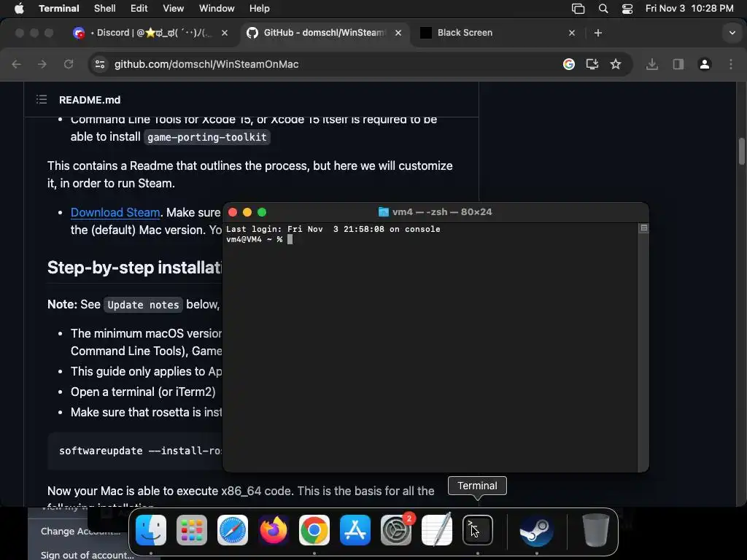This screenshot has width=747, height=560.
Task: Open the Finder icon in the Dock
Action: [150, 530]
